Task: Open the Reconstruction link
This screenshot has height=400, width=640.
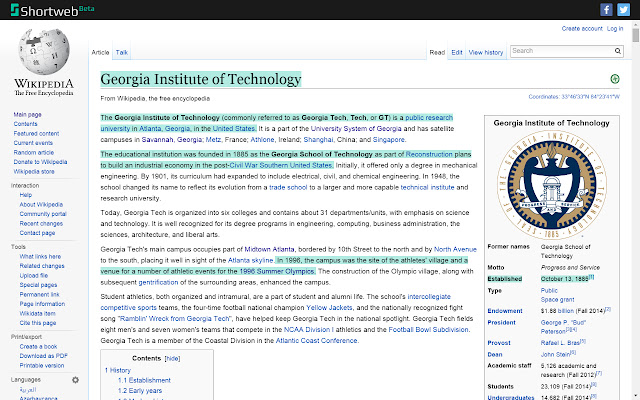Action: 429,154
